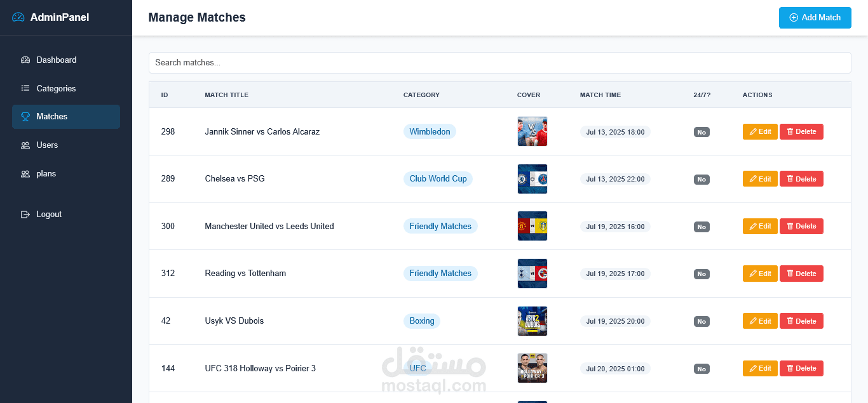Delete the Manchester United vs Leeds United match
The width and height of the screenshot is (868, 403).
(801, 226)
